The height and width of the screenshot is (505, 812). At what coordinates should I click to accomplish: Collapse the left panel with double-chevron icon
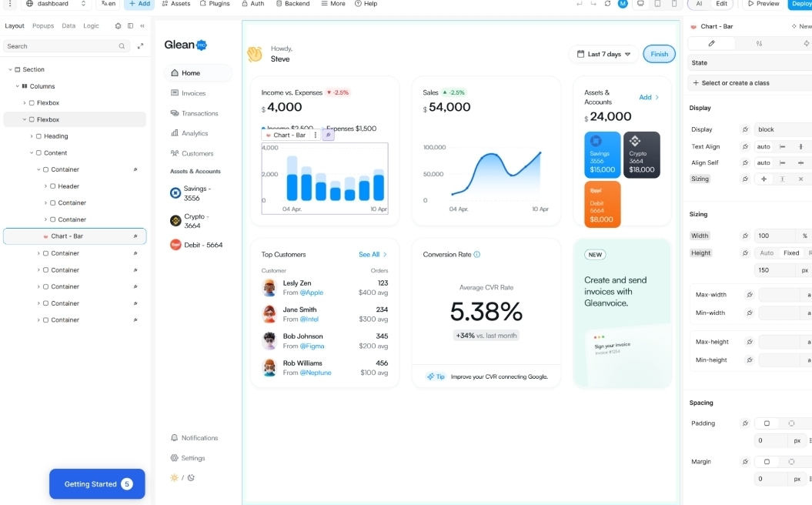tap(142, 25)
